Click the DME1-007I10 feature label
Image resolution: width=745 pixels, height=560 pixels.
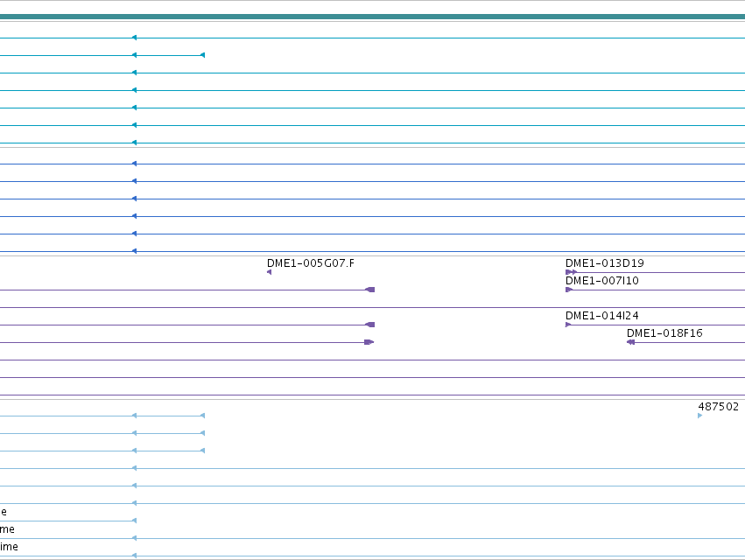coord(602,281)
